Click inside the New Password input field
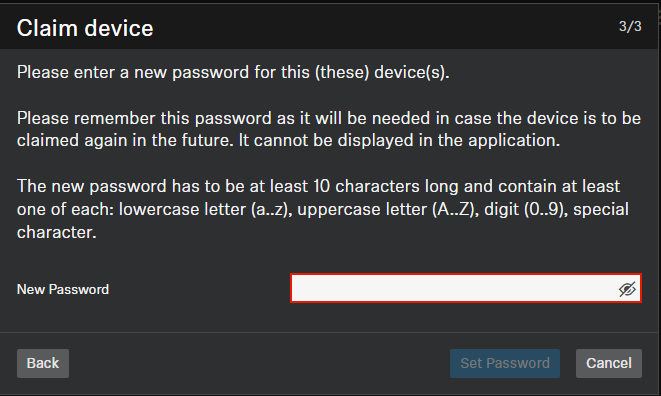661x396 pixels. point(466,288)
